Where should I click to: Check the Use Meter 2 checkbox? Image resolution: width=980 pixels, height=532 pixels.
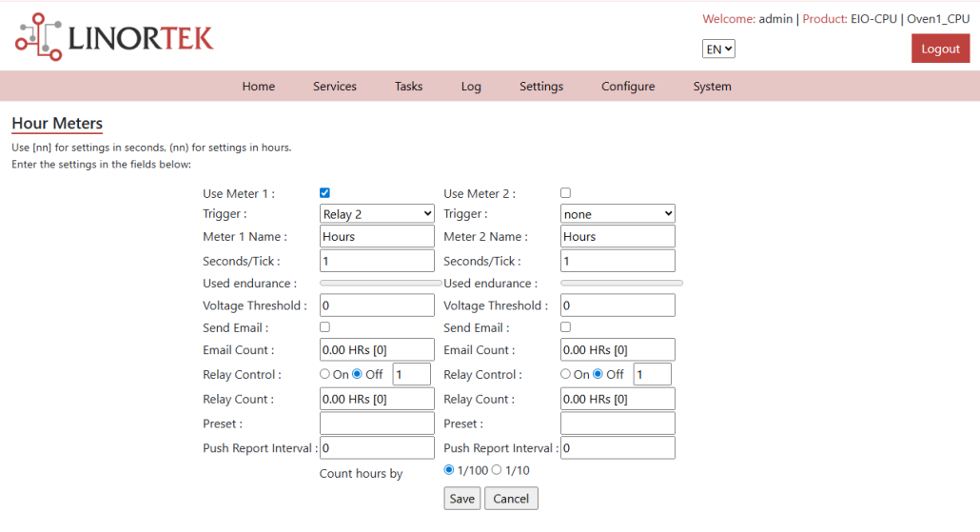click(x=565, y=193)
